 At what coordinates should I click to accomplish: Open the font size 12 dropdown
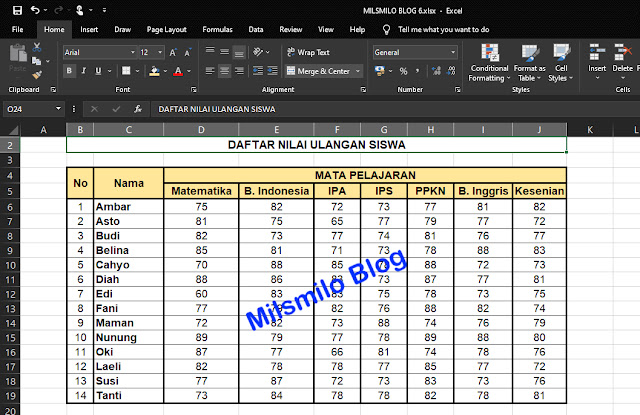click(160, 52)
